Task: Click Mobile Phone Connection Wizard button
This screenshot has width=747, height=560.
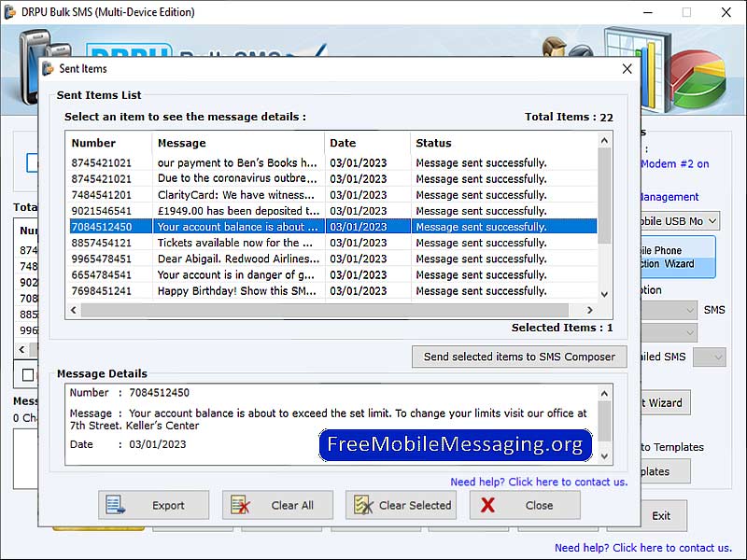Action: tap(678, 258)
